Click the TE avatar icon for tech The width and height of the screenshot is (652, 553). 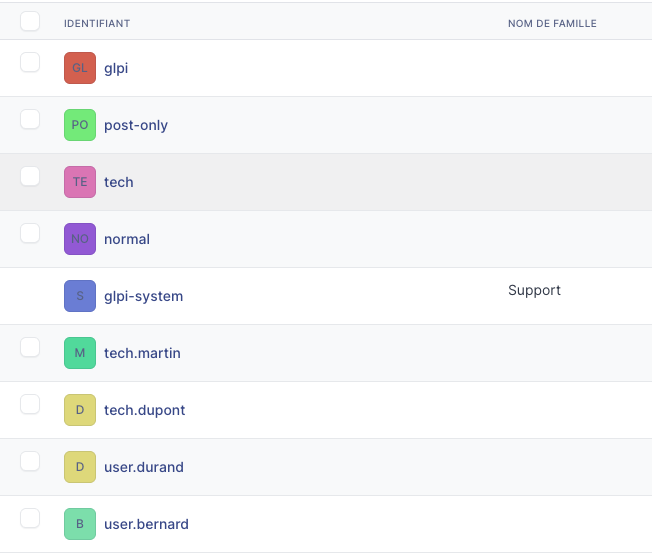(80, 182)
